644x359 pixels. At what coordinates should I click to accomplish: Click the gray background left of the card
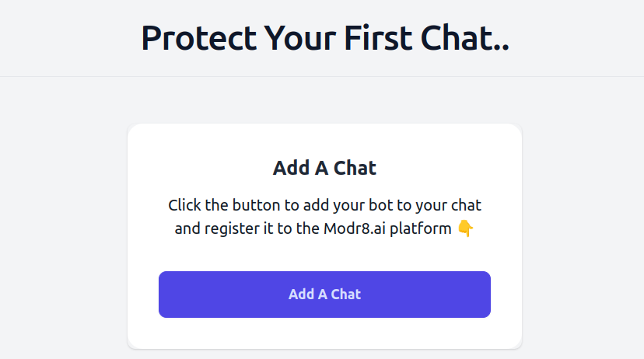coord(62,233)
